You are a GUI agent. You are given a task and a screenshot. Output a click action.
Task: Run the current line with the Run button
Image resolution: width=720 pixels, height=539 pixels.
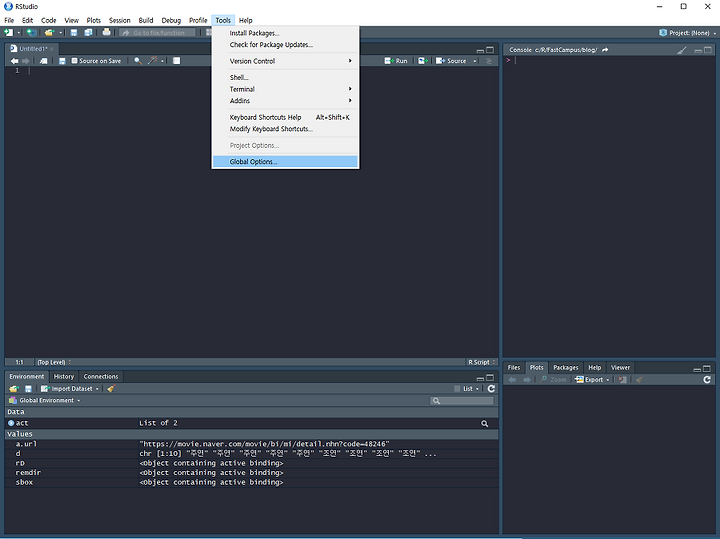(x=396, y=61)
